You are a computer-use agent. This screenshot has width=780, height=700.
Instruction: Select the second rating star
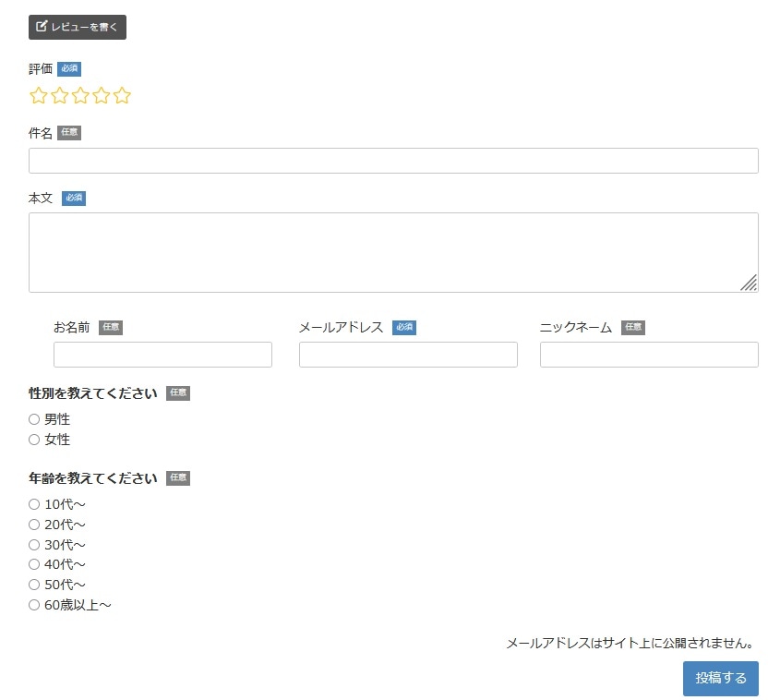pos(59,95)
